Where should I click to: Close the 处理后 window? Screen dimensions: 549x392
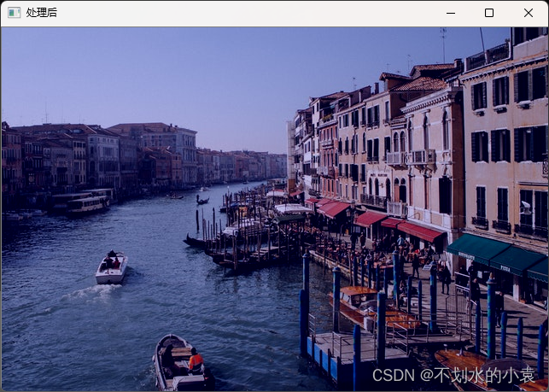(x=529, y=13)
